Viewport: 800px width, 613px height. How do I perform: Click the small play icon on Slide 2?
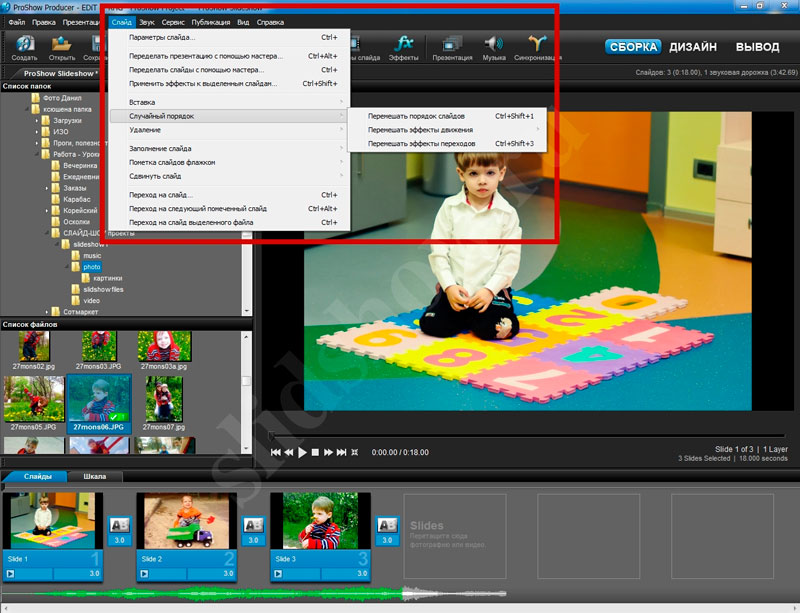point(144,574)
